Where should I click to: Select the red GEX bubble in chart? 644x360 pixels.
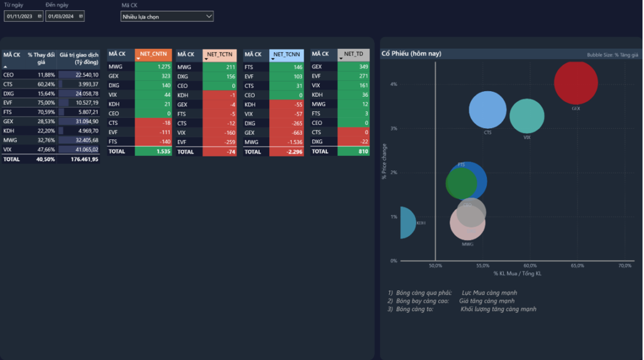[575, 83]
